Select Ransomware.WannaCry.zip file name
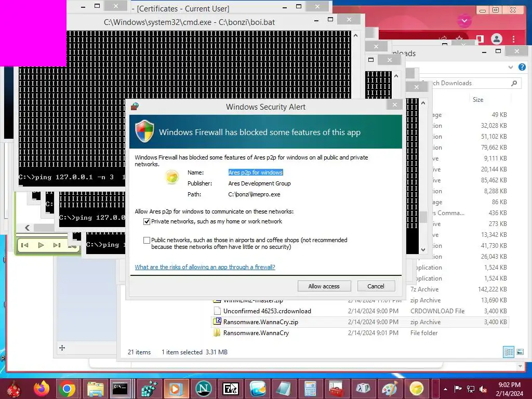Screen dimensions: 532x399 pos(261,322)
